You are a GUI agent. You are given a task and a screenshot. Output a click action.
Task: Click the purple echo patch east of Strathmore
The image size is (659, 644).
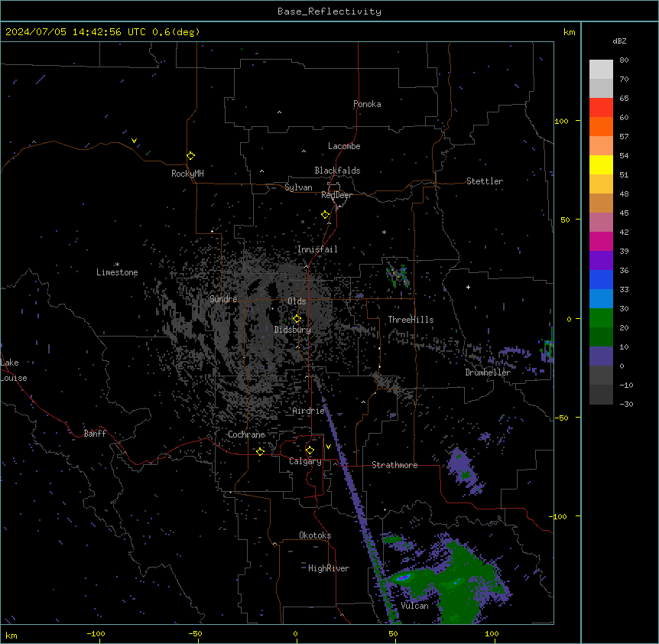point(465,471)
